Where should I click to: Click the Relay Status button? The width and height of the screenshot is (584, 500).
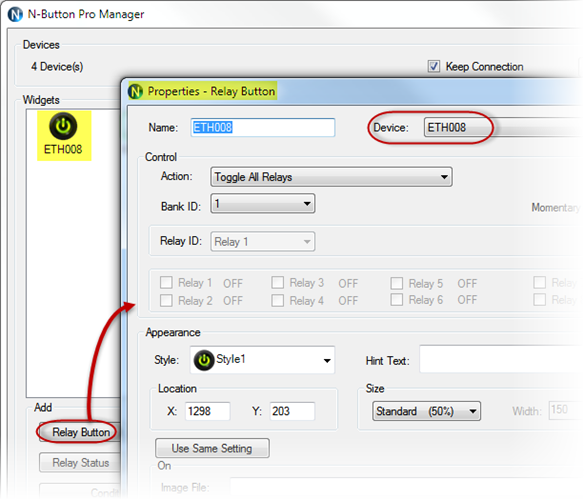click(x=80, y=463)
